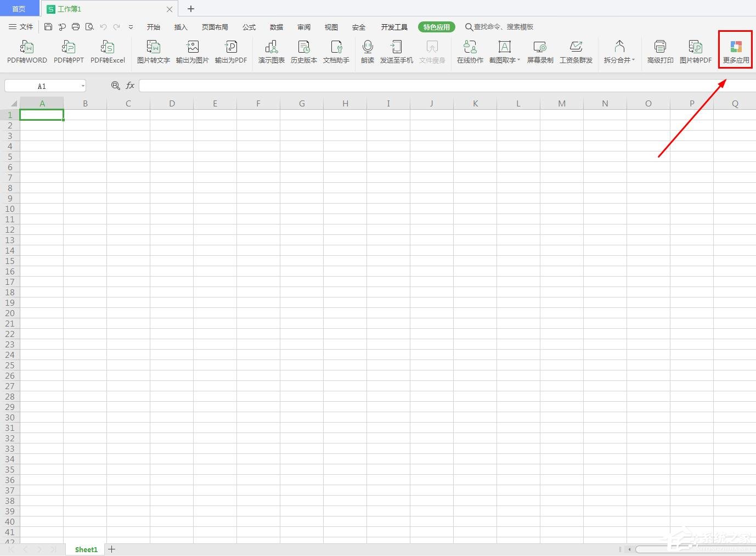
Task: Click the fx insert function icon
Action: pos(130,86)
